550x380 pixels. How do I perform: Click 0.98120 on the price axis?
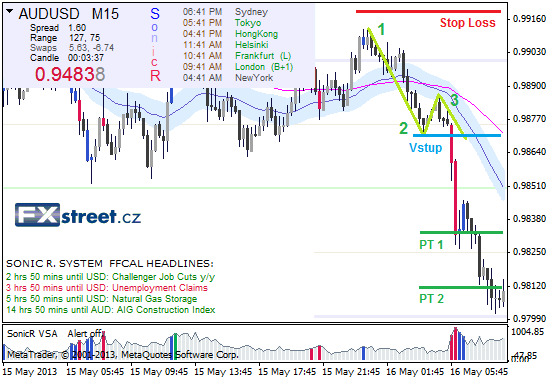coord(529,286)
